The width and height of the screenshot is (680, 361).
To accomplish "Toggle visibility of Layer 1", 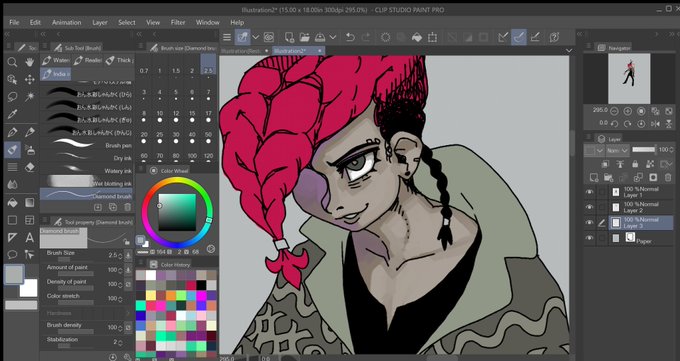I will tap(589, 192).
